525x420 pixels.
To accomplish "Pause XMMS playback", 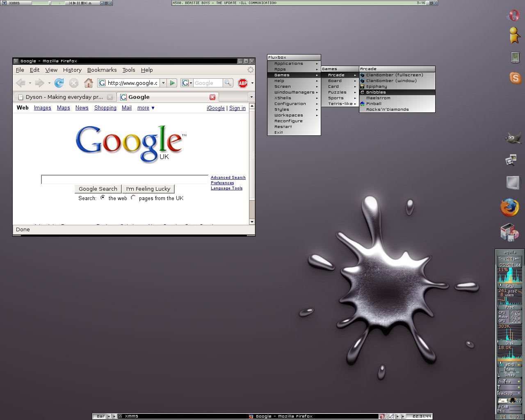I will pyautogui.click(x=78, y=3).
